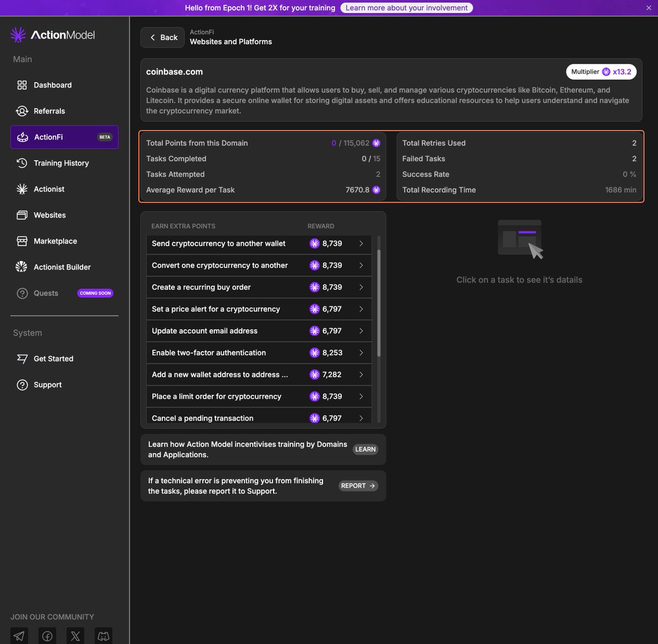The image size is (658, 644).
Task: Select the ActionFi menu item
Action: pos(64,137)
